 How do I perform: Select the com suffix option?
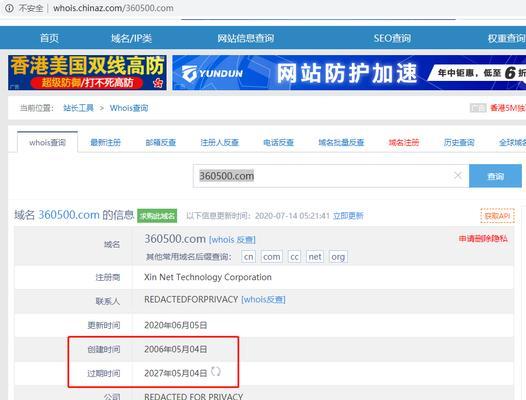272,257
